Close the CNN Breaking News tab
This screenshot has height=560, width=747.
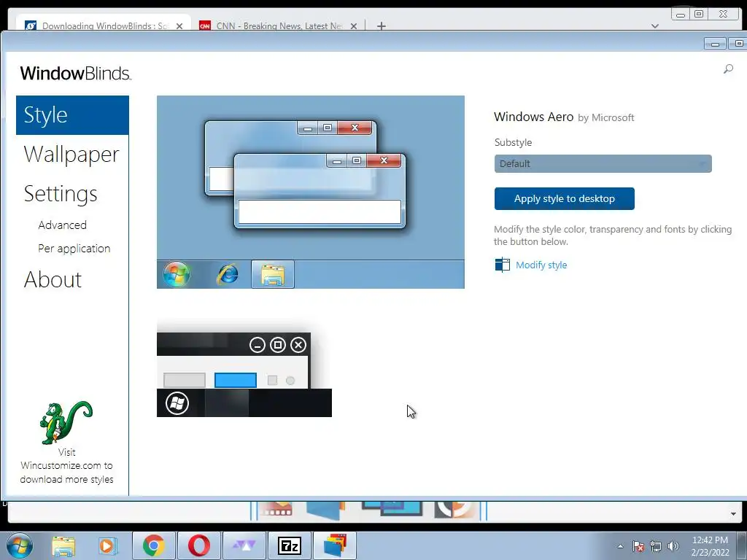click(x=354, y=26)
